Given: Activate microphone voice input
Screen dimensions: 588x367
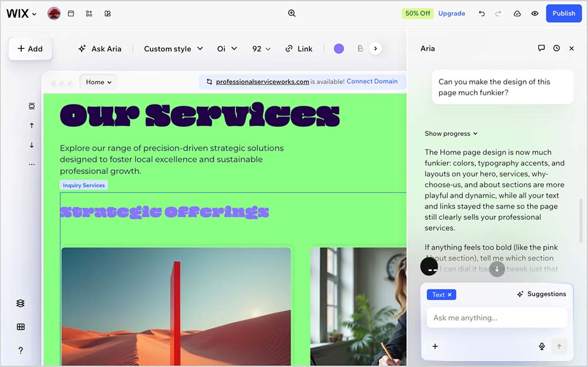Looking at the screenshot, I should click(542, 346).
